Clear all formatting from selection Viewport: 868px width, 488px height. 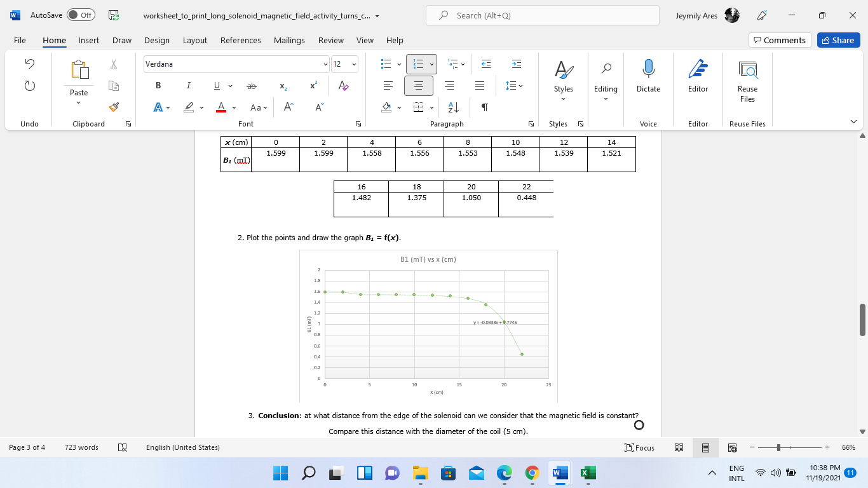344,85
